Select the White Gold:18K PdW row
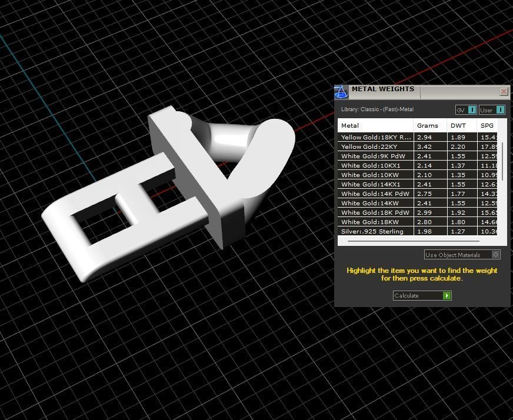The height and width of the screenshot is (420, 513). (x=418, y=212)
